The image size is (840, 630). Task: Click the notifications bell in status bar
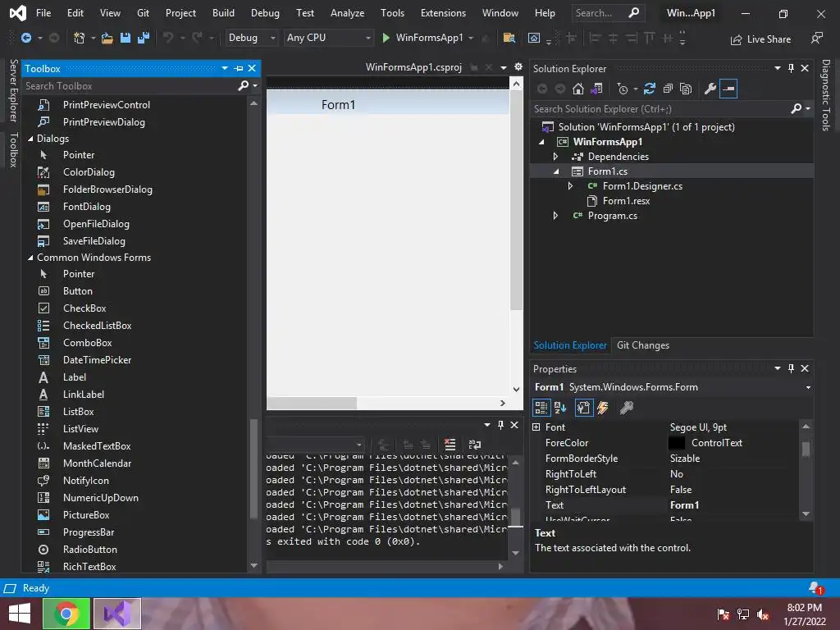(815, 588)
